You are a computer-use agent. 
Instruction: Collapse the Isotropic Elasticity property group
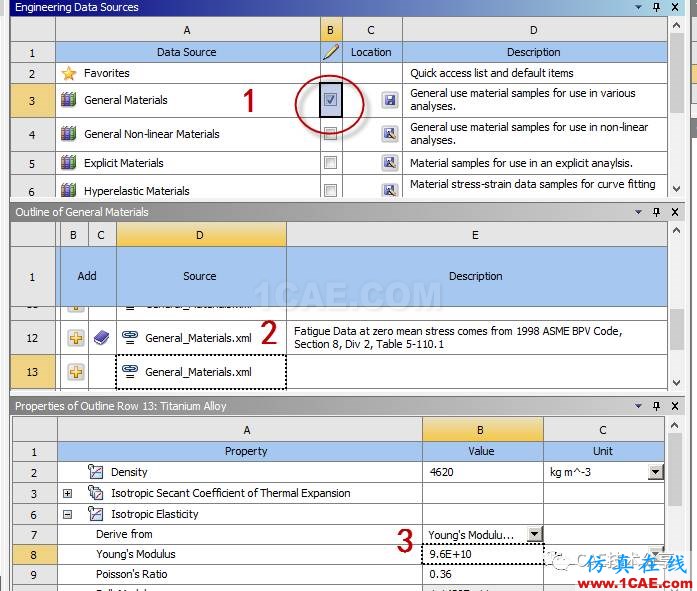68,514
